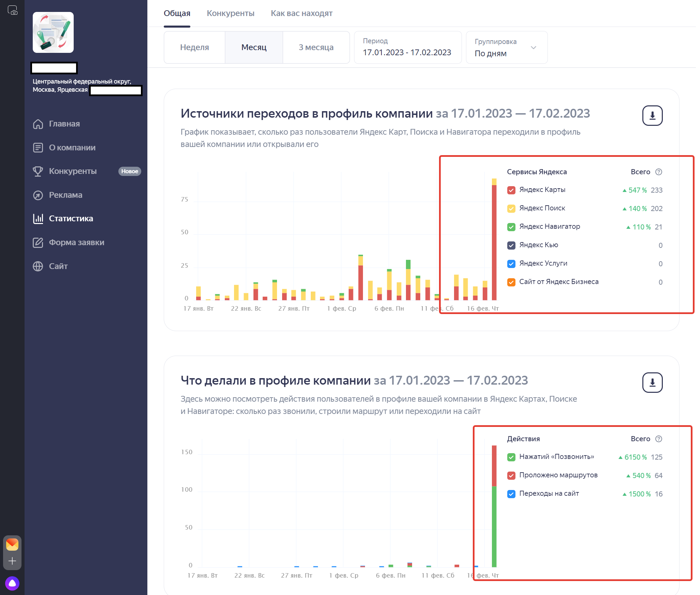Toggle the Переходы на сайт checkbox
Viewport: 700px width, 595px height.
tap(511, 494)
